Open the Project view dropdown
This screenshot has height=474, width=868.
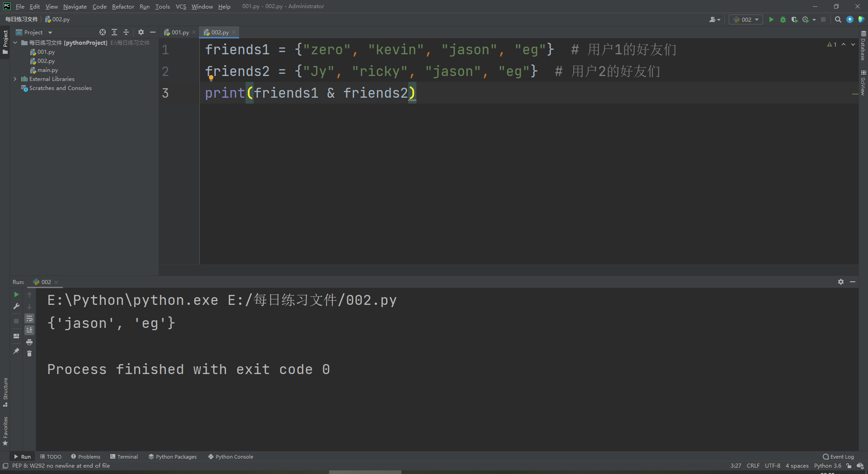34,32
